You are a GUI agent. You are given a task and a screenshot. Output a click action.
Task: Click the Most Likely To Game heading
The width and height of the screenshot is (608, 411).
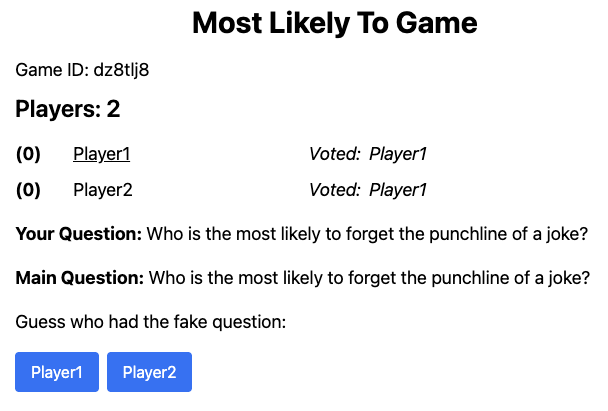(x=335, y=23)
